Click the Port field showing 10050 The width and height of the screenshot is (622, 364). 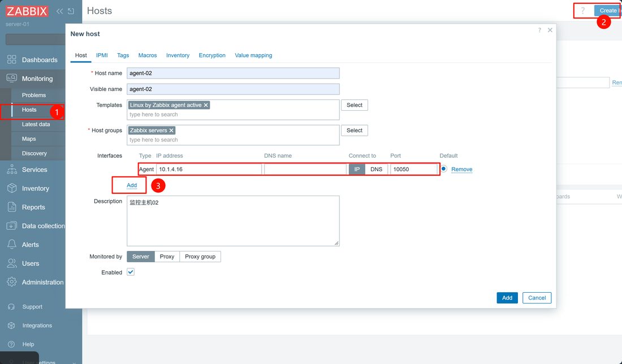tap(414, 170)
